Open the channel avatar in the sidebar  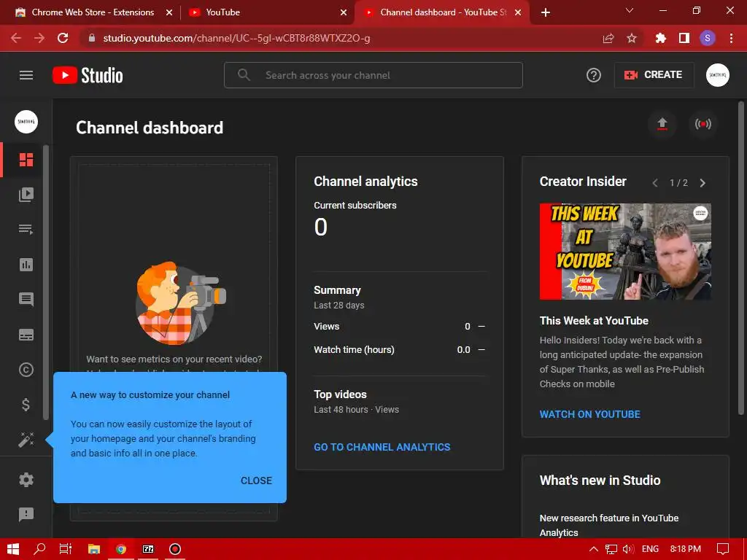pyautogui.click(x=26, y=122)
